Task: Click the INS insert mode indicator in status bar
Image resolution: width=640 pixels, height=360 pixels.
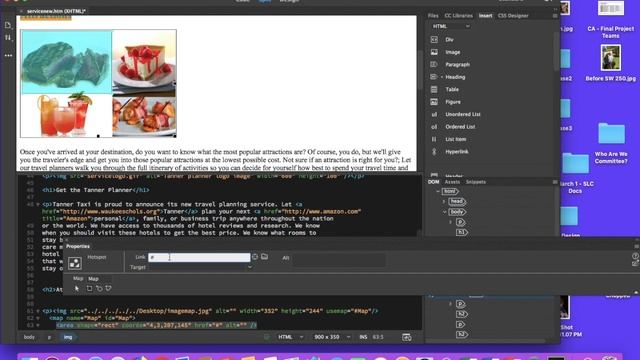Action: pyautogui.click(x=363, y=337)
